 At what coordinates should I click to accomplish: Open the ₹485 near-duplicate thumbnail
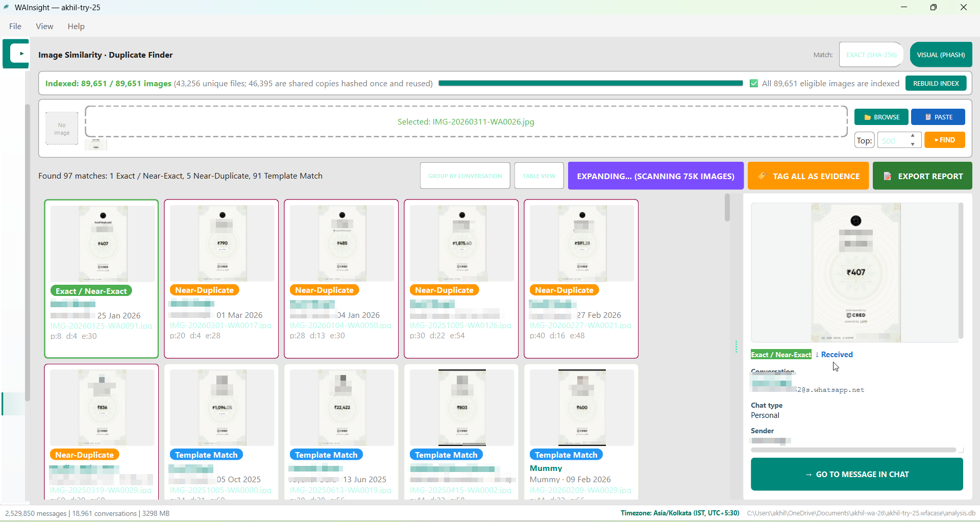pyautogui.click(x=342, y=243)
